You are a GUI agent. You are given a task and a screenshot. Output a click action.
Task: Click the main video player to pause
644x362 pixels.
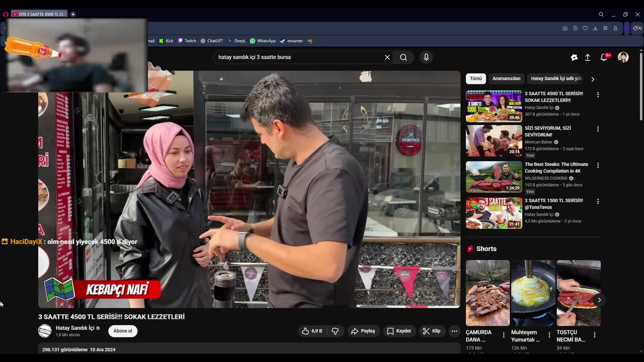pyautogui.click(x=249, y=189)
